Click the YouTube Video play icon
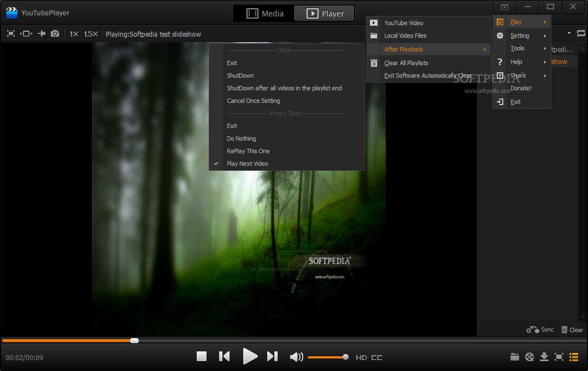 [374, 23]
